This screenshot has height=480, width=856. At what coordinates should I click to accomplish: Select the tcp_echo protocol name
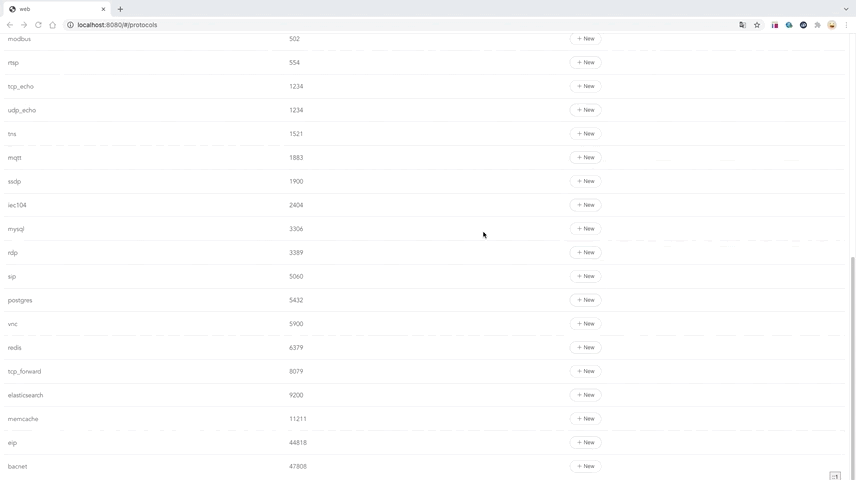point(21,86)
